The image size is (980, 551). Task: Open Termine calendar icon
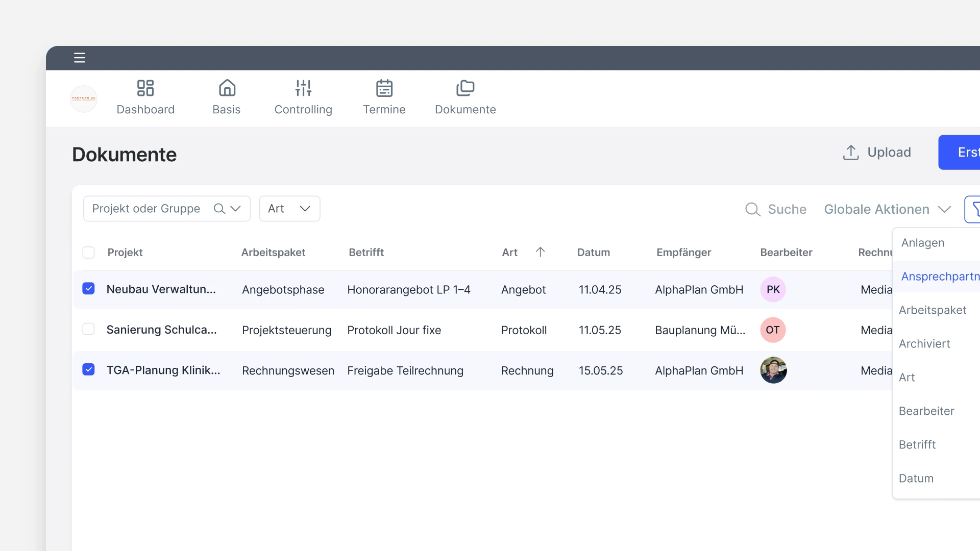click(384, 88)
